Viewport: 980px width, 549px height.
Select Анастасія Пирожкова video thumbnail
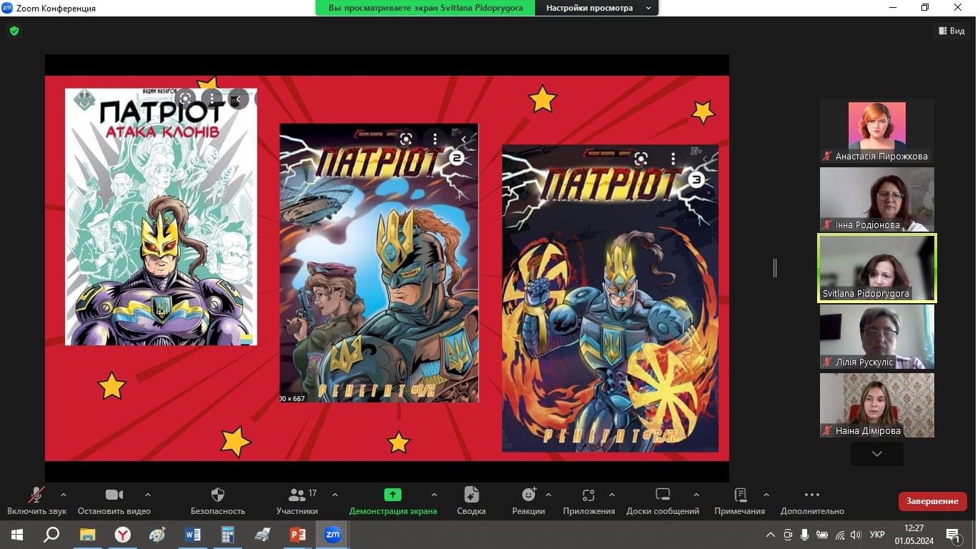(877, 131)
